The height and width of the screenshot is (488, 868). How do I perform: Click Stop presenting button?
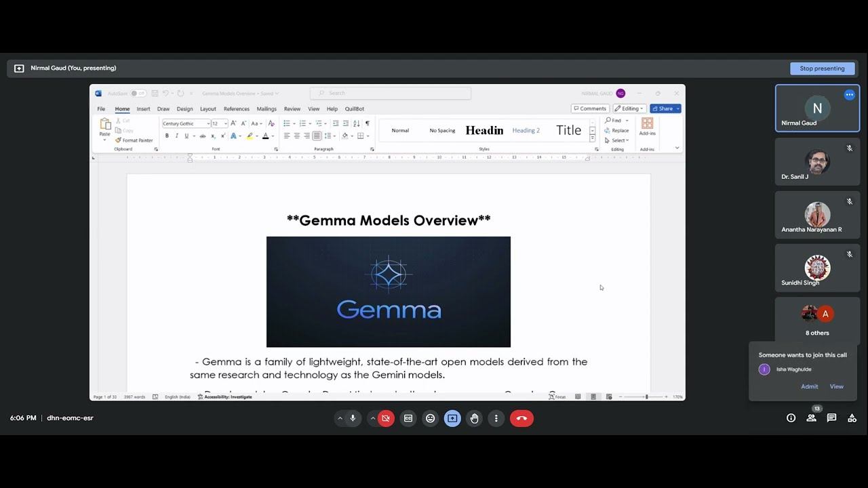coord(822,68)
